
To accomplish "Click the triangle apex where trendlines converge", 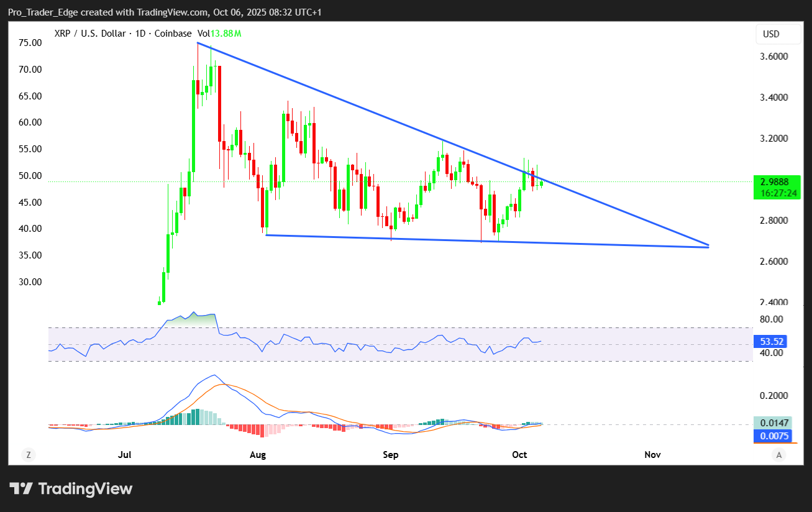I will 708,246.
